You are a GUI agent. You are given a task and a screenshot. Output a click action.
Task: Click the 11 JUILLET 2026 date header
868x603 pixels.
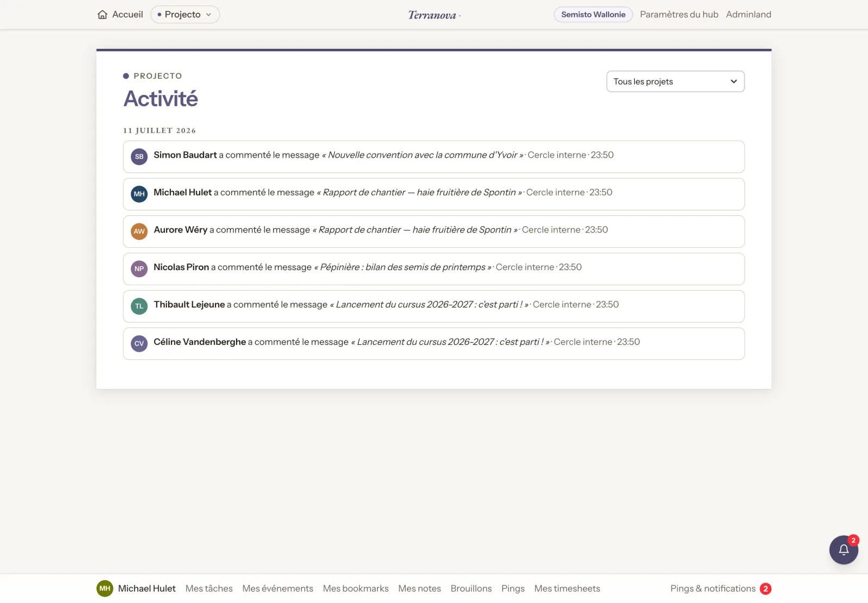pyautogui.click(x=159, y=131)
